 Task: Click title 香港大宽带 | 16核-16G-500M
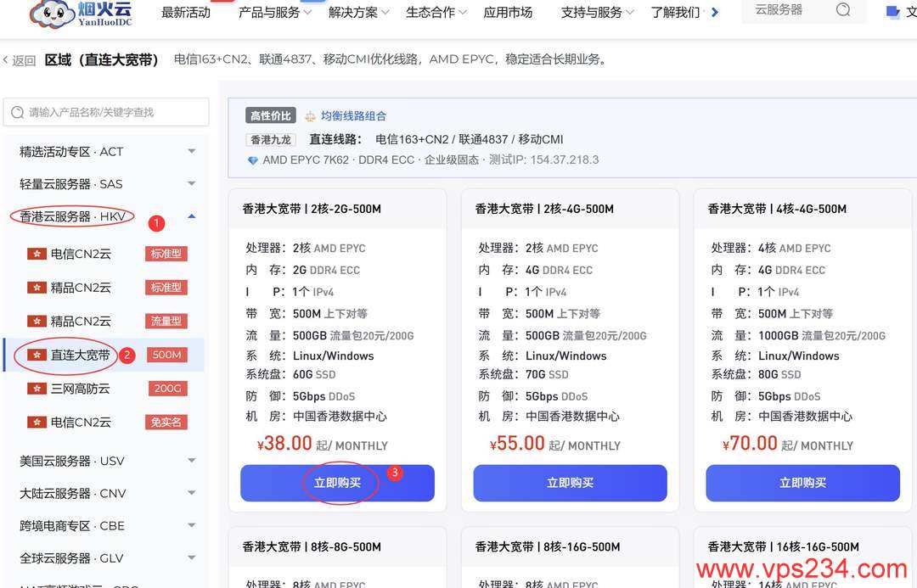[x=784, y=547]
